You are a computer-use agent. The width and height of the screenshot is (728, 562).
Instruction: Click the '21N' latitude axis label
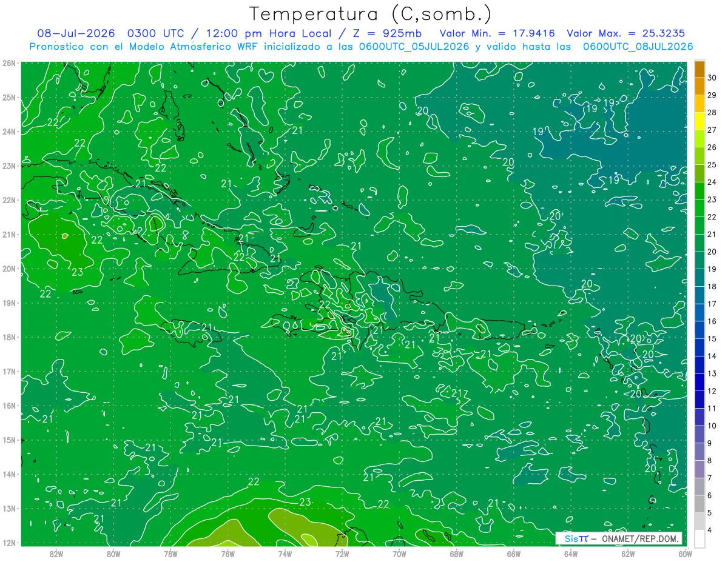click(x=9, y=235)
